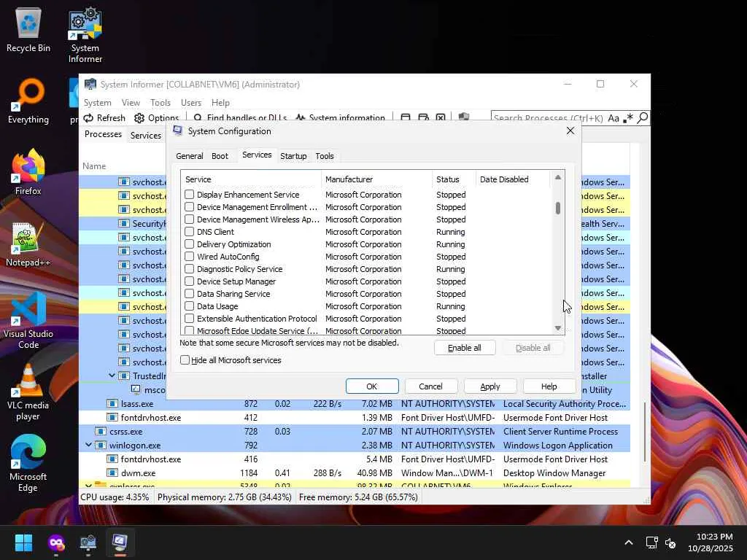Click the Refresh toolbar button in System Informer

104,117
